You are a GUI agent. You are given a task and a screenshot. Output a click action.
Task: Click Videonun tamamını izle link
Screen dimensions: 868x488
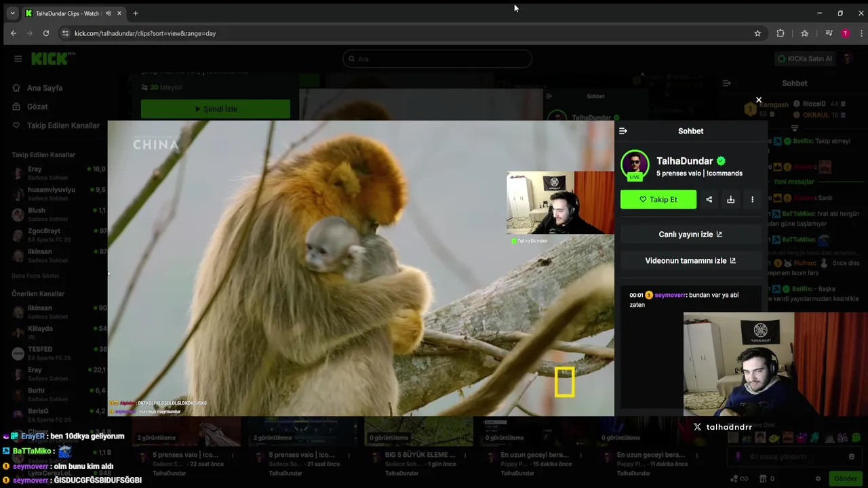691,260
